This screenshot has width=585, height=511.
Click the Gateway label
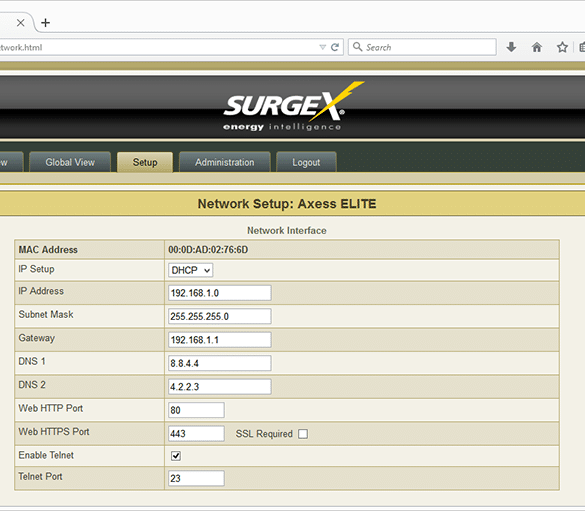(x=37, y=338)
